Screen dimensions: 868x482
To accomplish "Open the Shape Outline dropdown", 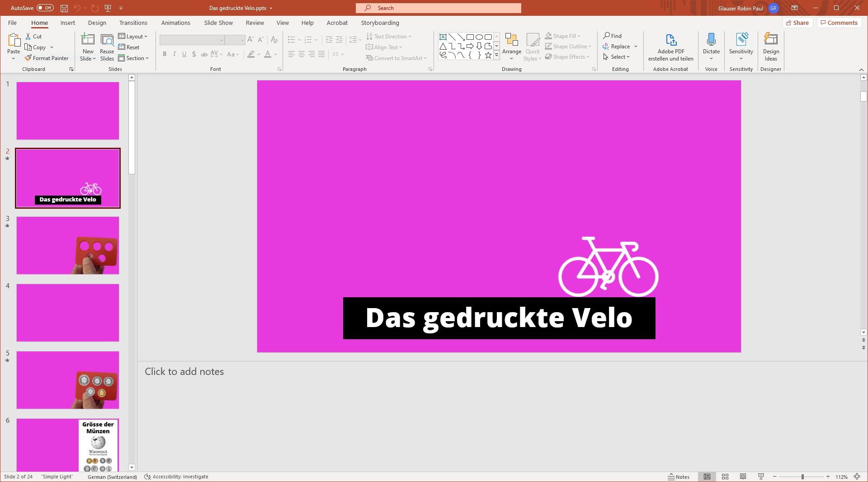I will 568,46.
